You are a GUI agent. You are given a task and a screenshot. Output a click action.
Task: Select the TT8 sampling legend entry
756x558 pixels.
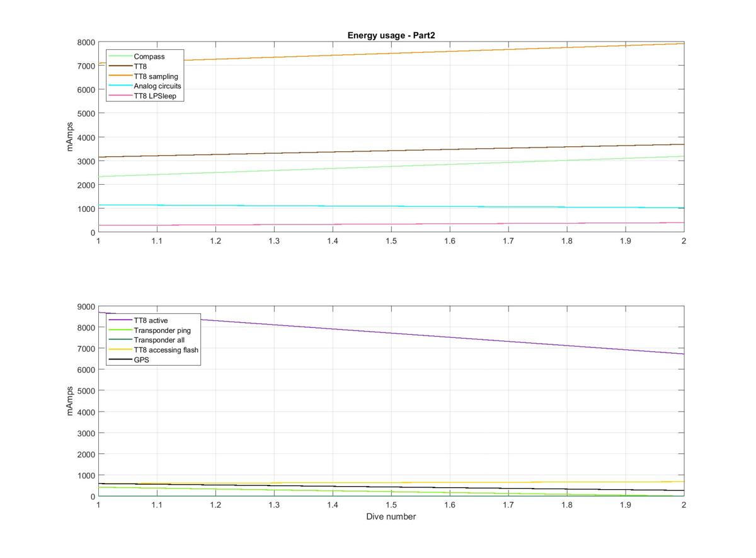point(144,76)
